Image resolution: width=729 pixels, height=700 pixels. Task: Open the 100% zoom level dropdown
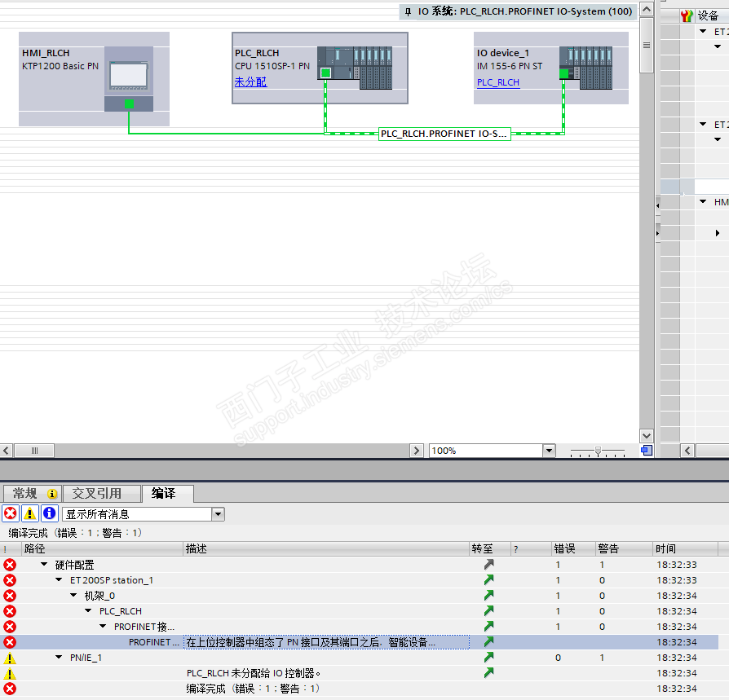tap(549, 451)
